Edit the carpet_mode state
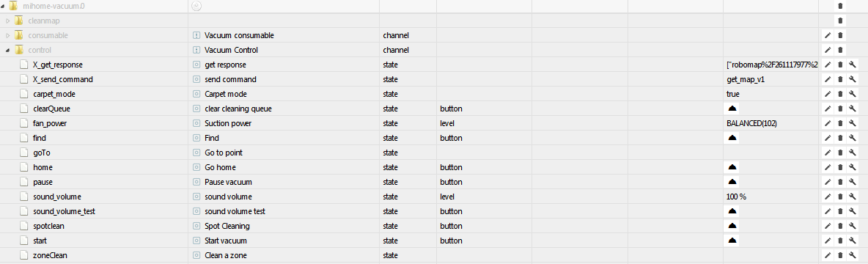Image resolution: width=868 pixels, height=264 pixels. point(828,94)
